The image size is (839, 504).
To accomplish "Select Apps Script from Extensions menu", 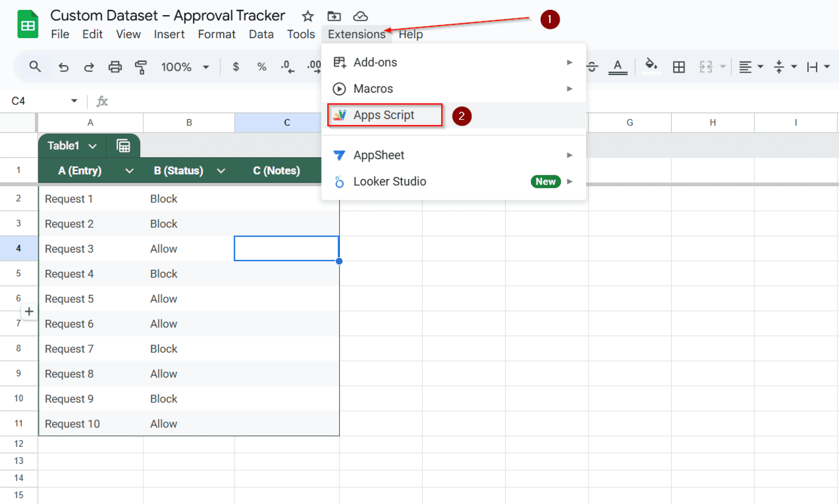I will click(384, 115).
